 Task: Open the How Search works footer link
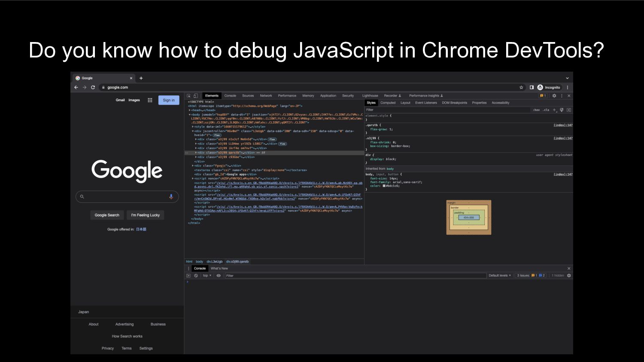pyautogui.click(x=127, y=336)
